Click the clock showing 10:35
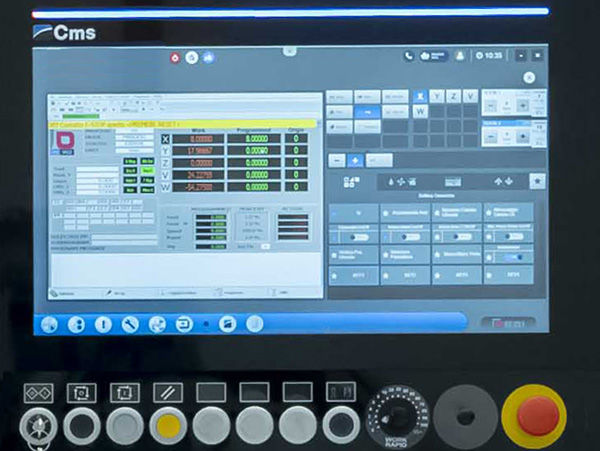600x451 pixels. click(x=490, y=56)
